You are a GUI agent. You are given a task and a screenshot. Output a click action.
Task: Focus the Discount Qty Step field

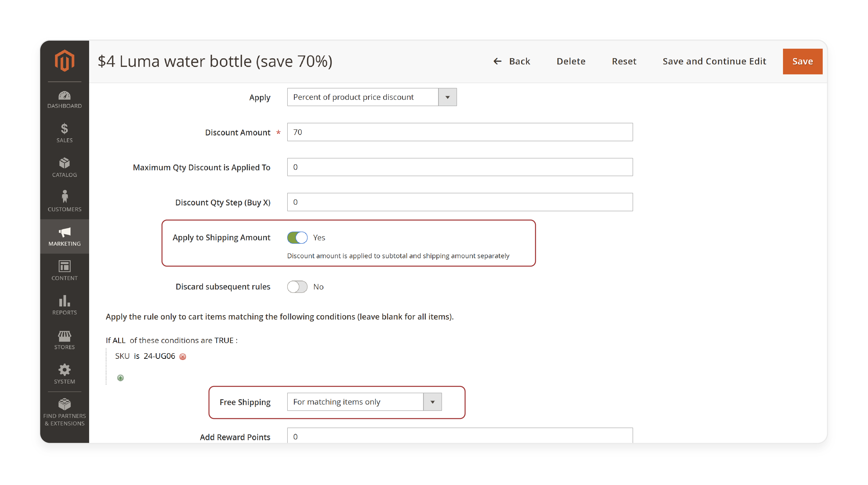(x=460, y=202)
